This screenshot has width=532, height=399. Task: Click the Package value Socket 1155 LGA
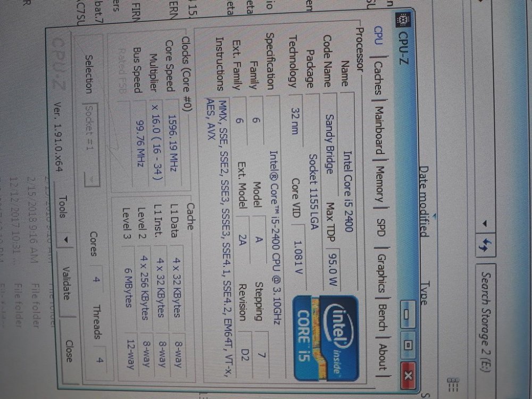(x=313, y=192)
